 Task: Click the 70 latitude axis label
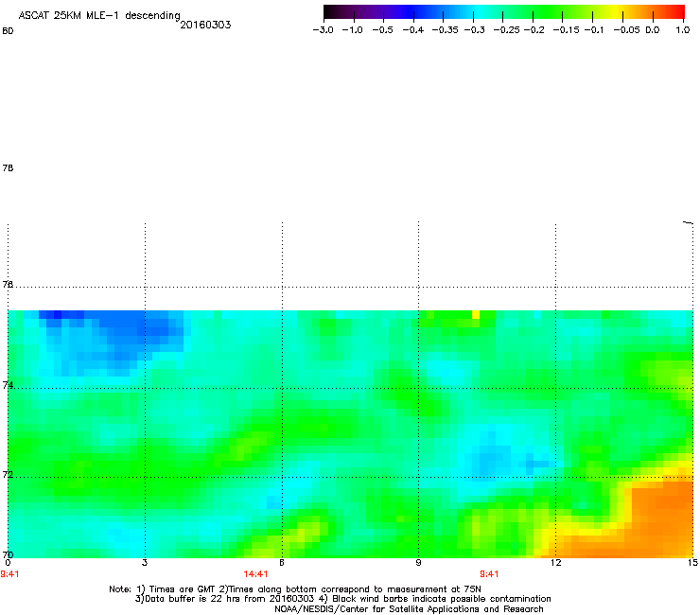(x=8, y=554)
